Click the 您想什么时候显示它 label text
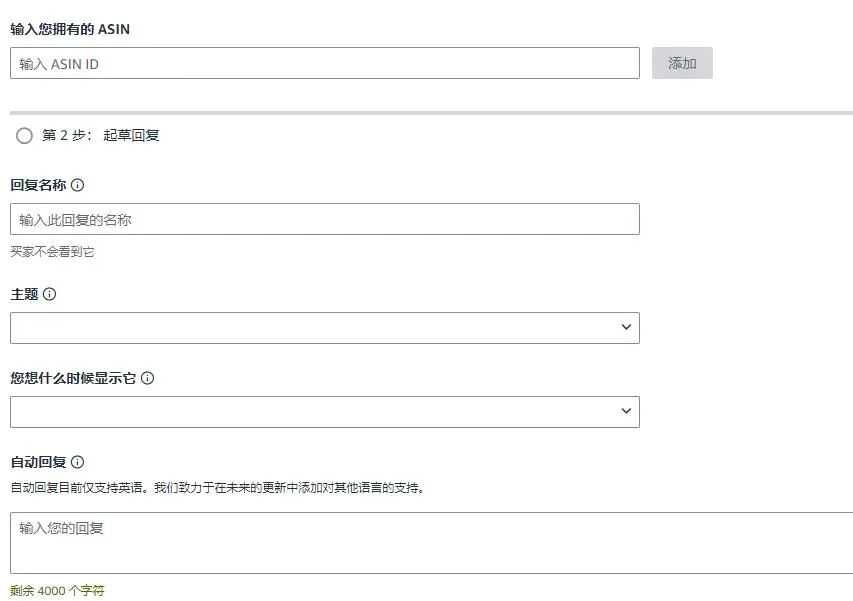The height and width of the screenshot is (601, 853). pyautogui.click(x=73, y=379)
